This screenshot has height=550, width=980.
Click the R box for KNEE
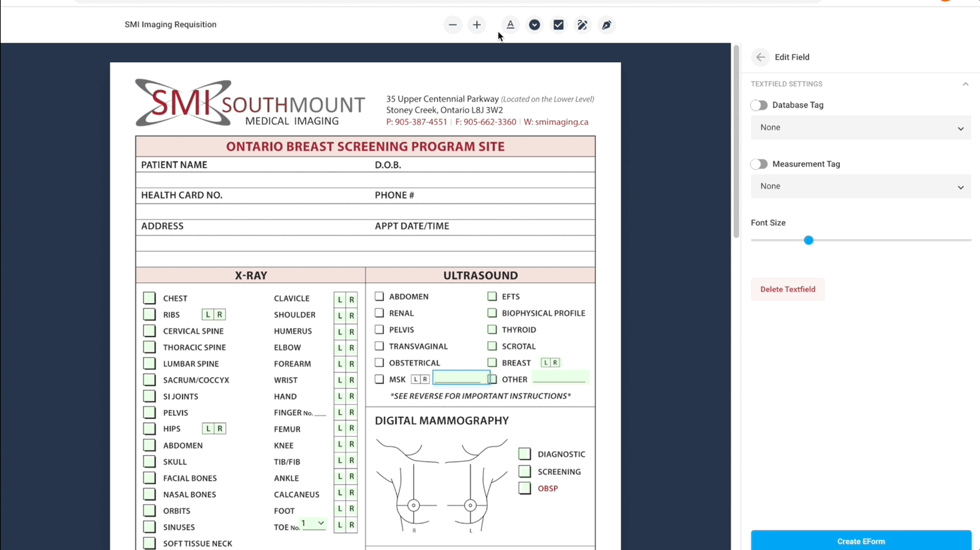pos(352,445)
